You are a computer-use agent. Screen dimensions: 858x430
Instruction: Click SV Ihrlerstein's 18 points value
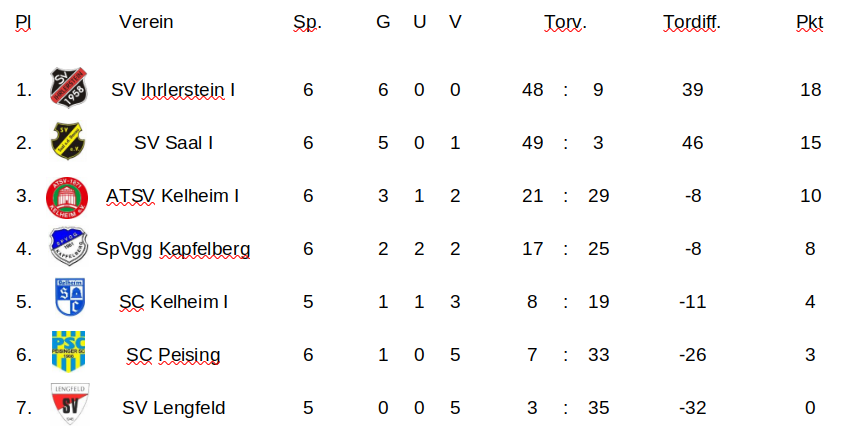pyautogui.click(x=810, y=90)
